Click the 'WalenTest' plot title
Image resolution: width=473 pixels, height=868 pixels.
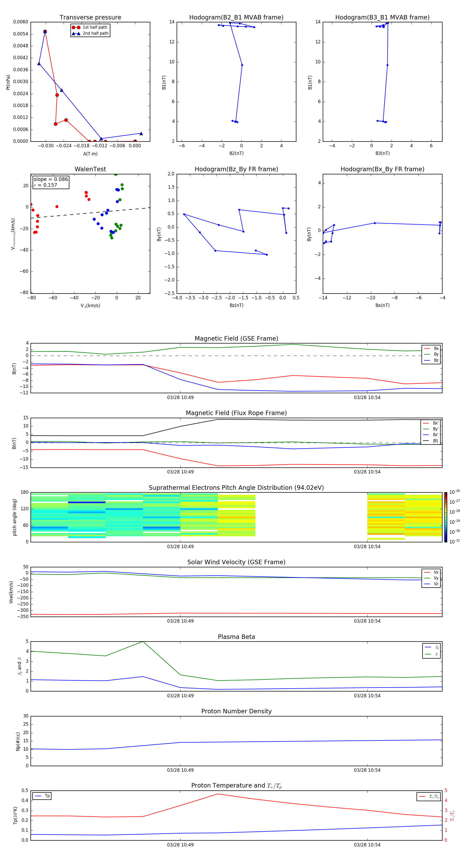[x=90, y=169]
